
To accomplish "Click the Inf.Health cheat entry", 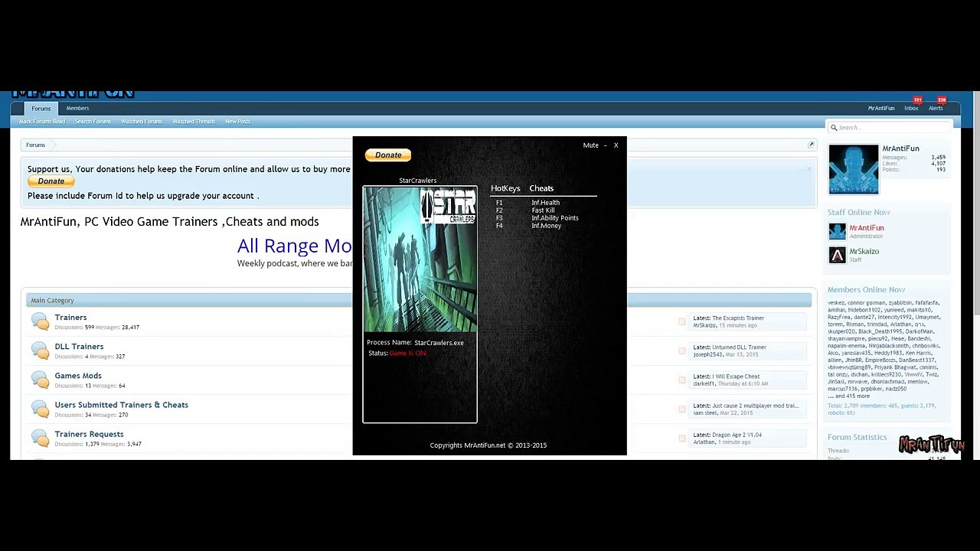I will 545,203.
